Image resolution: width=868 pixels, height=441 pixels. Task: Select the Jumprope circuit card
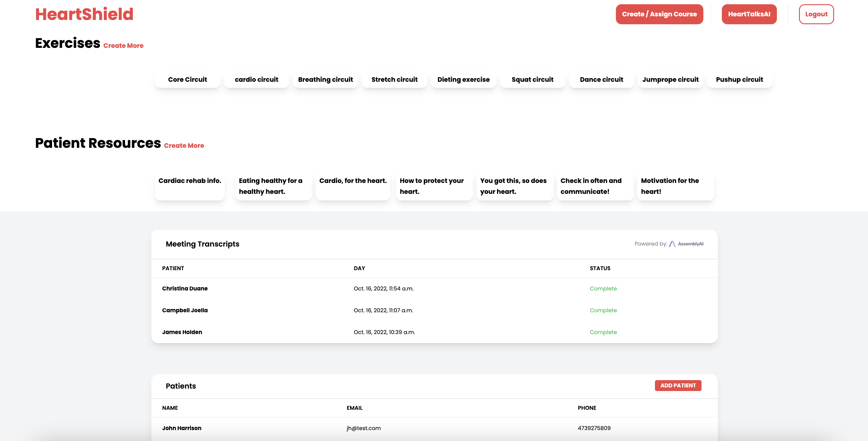pos(670,80)
